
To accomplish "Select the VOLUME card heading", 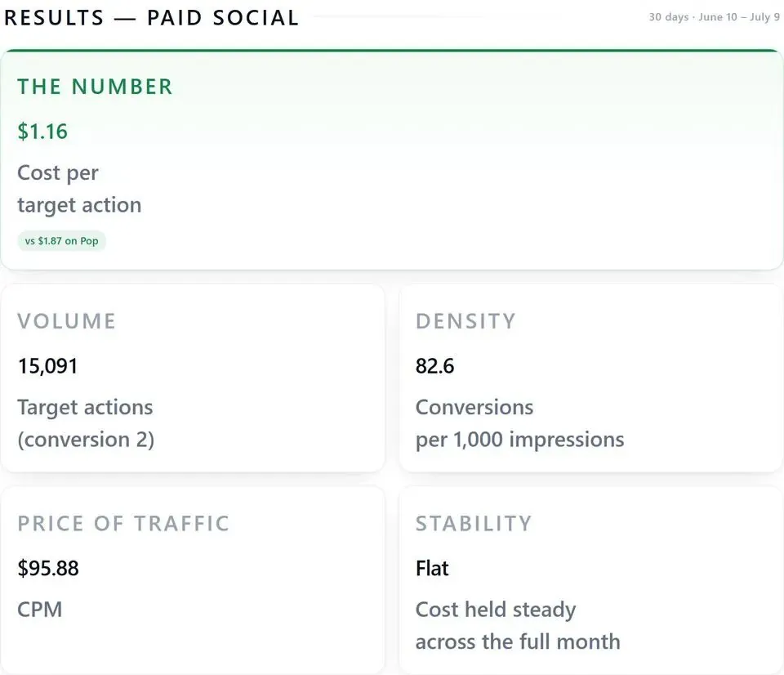I will (66, 321).
